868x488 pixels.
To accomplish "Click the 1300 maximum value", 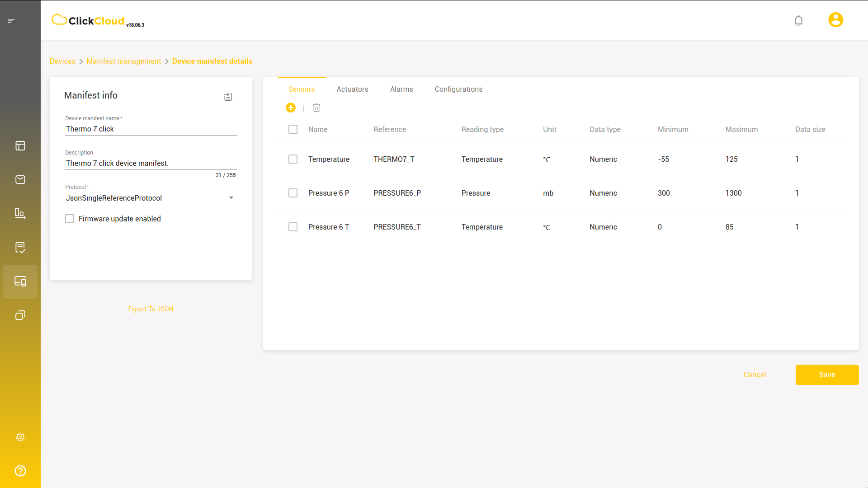I will 733,193.
